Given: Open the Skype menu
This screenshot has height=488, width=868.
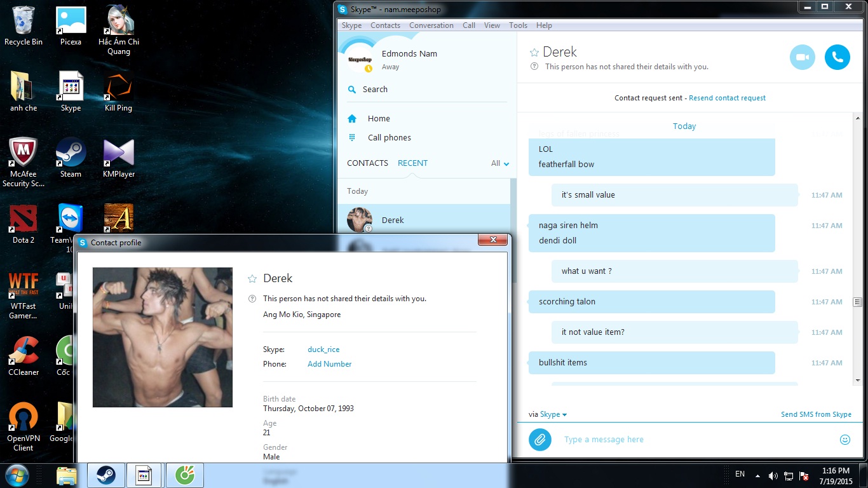Looking at the screenshot, I should click(x=351, y=25).
